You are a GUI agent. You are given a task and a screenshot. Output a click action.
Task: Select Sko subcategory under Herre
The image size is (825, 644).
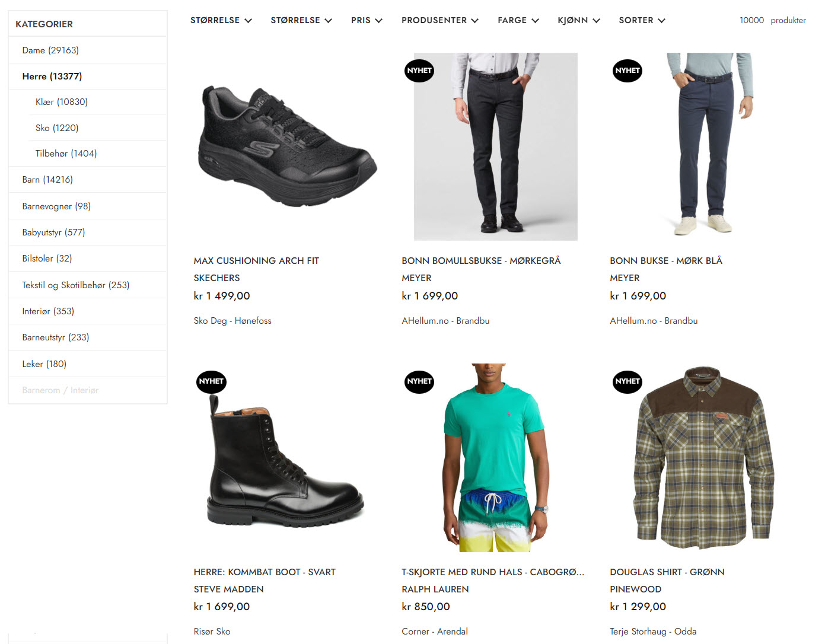tap(57, 128)
